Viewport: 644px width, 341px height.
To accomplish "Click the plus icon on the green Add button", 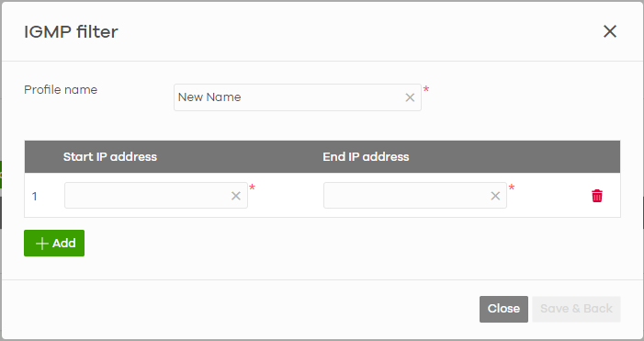I will coord(42,244).
